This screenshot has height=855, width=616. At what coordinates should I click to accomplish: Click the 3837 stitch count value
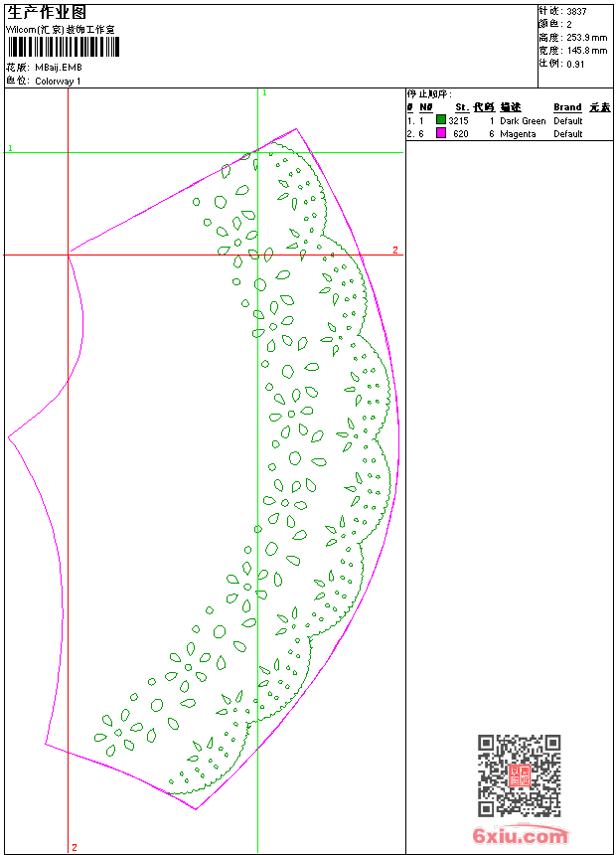click(x=576, y=11)
